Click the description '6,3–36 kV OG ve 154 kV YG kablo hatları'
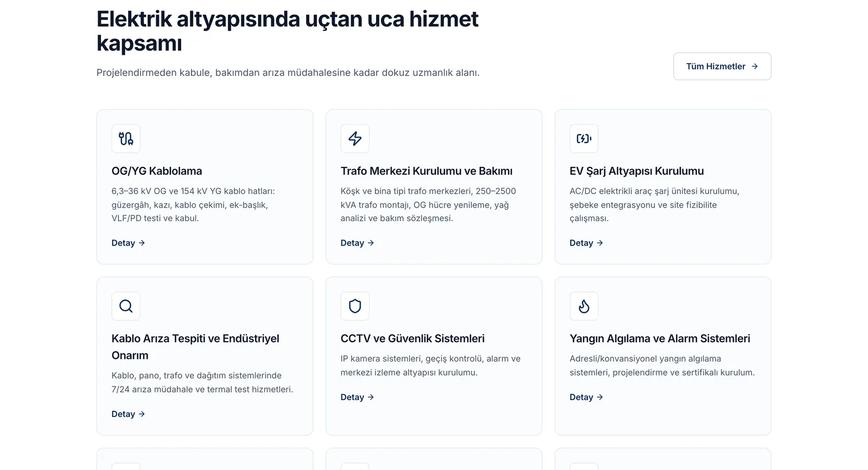 pyautogui.click(x=193, y=205)
